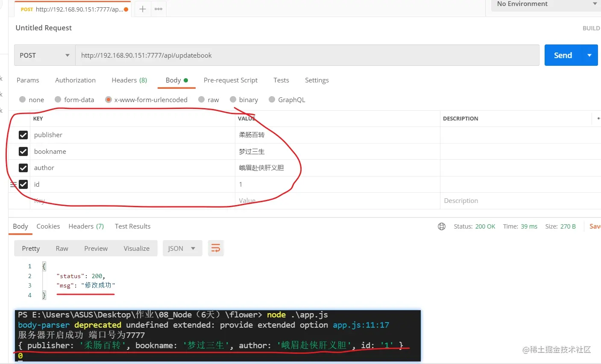
Task: Open the No Environment dropdown
Action: 546,4
